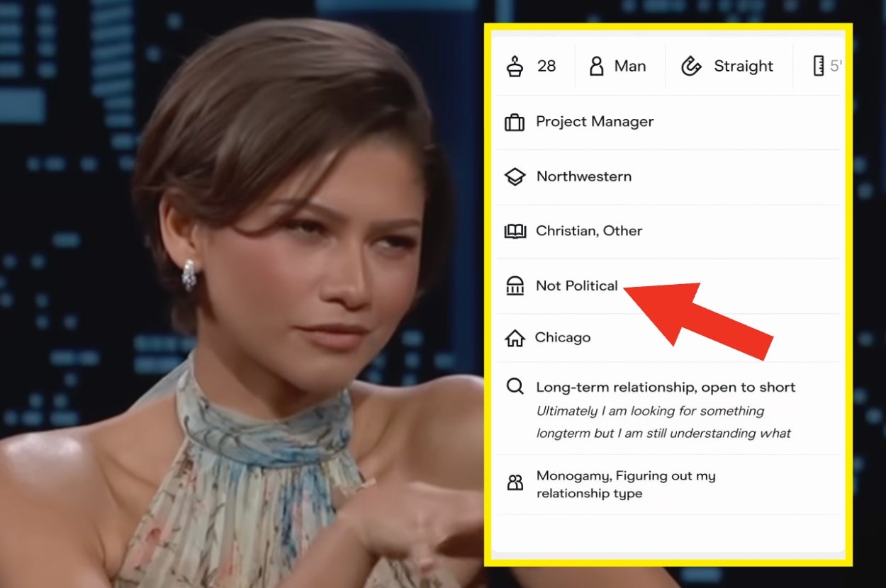Click the person icon beside Man
The height and width of the screenshot is (588, 886).
click(597, 67)
